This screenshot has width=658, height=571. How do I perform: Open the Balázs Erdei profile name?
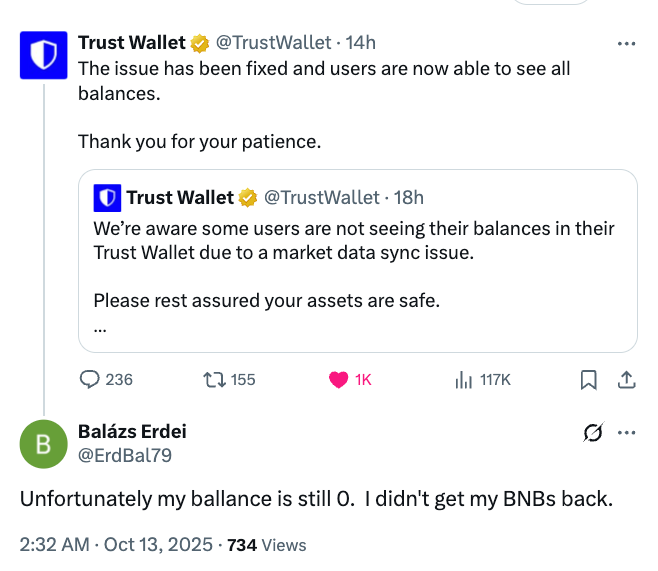tap(132, 432)
